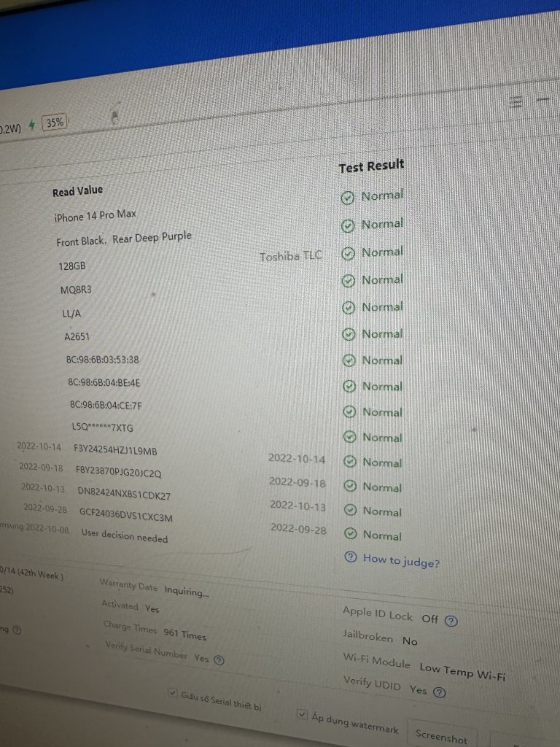Click check icon in L5Q******7XTG row
This screenshot has height=747, width=560.
click(349, 437)
